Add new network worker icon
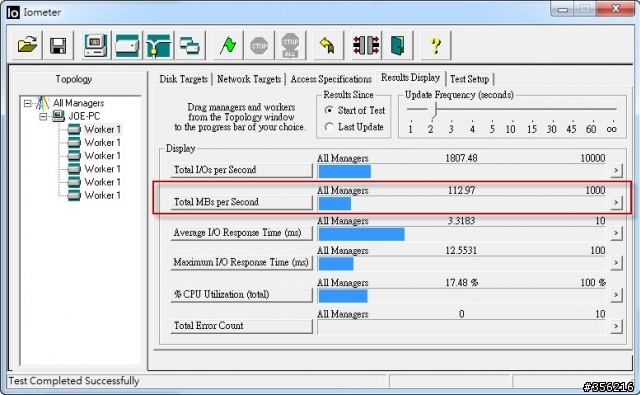Screen dimensions: 640x395 click(158, 45)
